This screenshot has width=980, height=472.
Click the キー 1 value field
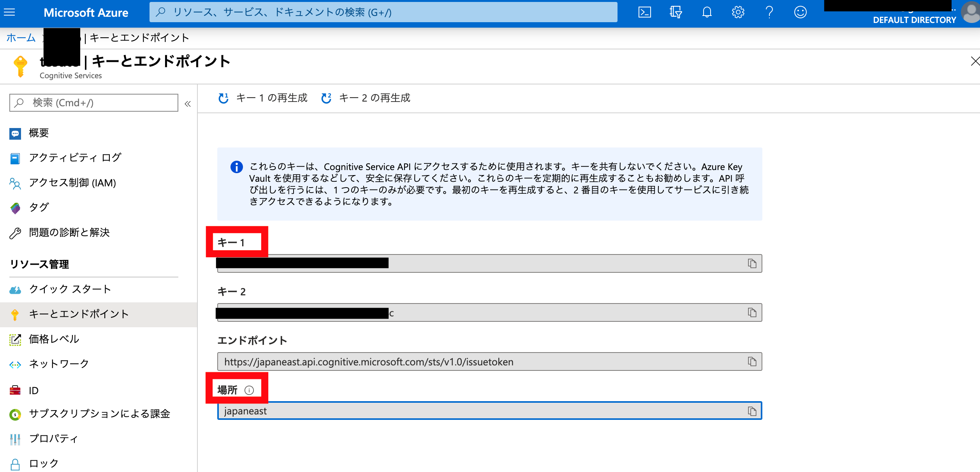coord(489,263)
